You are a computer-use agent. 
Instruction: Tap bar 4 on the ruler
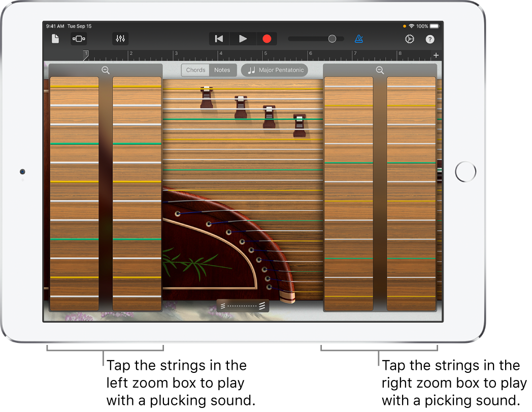[221, 53]
